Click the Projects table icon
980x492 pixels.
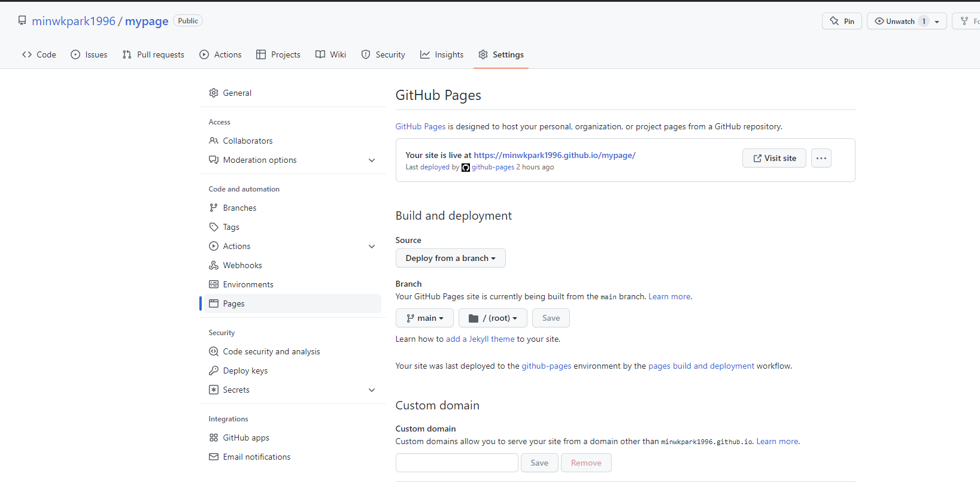pos(261,54)
